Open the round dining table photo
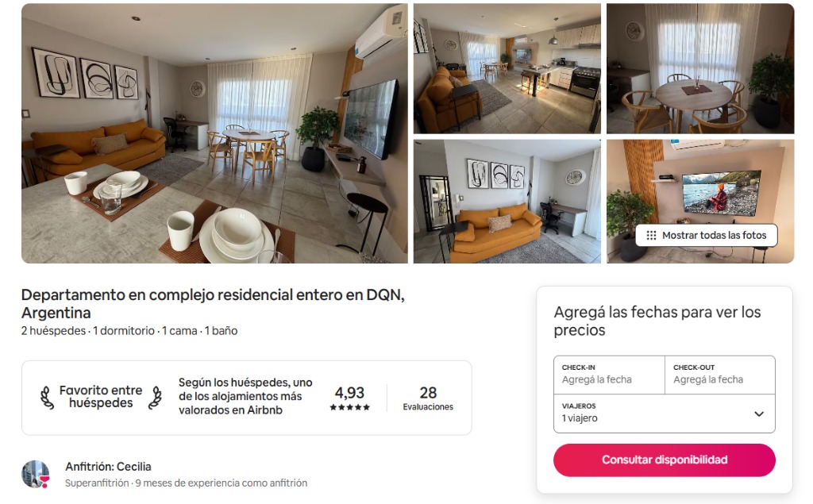 [700, 68]
